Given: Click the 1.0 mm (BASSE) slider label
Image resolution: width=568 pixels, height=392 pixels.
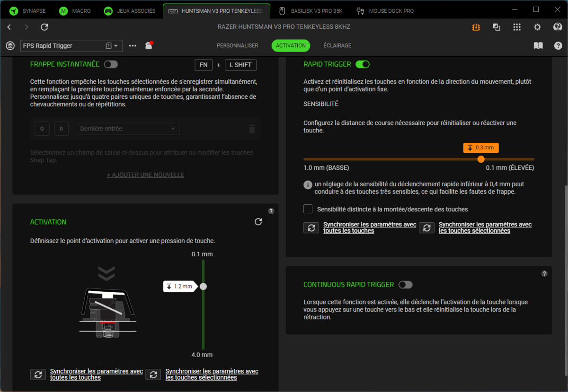Looking at the screenshot, I should click(326, 168).
